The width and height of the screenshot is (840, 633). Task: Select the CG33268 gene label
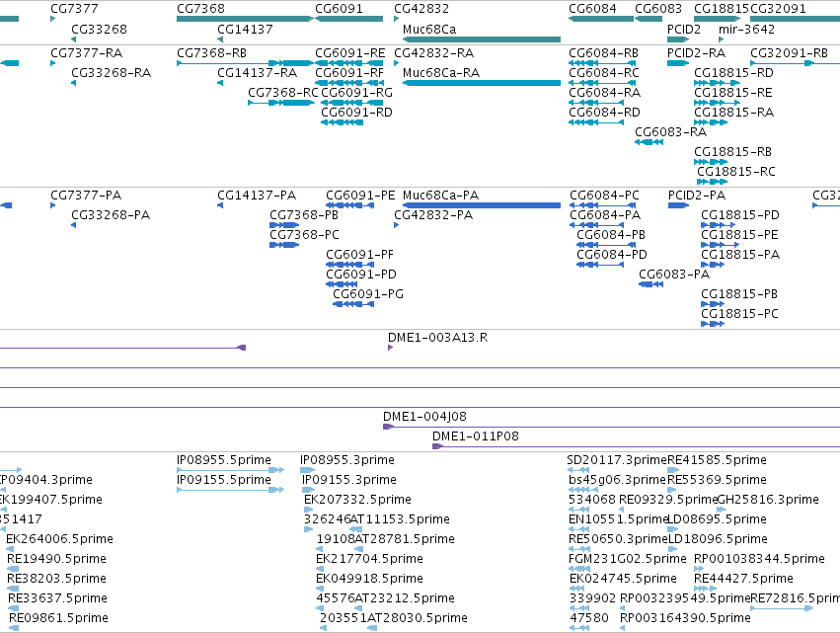(99, 29)
